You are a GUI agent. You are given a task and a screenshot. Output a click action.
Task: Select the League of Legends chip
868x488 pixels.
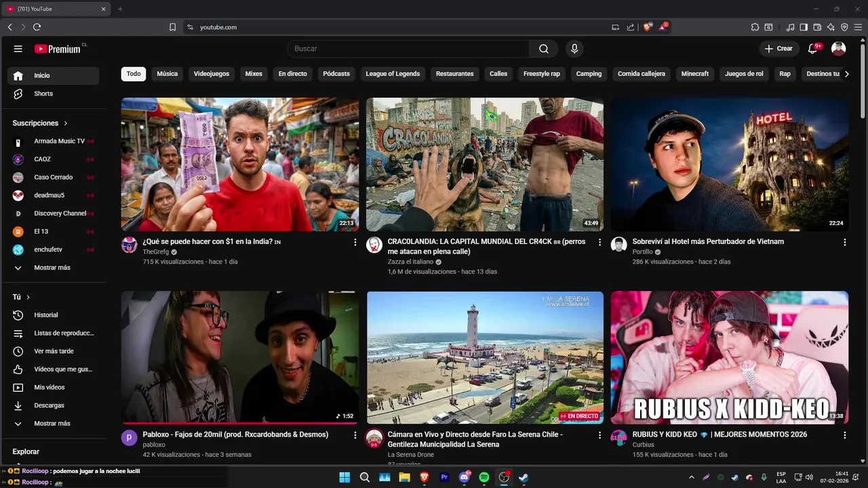[393, 74]
